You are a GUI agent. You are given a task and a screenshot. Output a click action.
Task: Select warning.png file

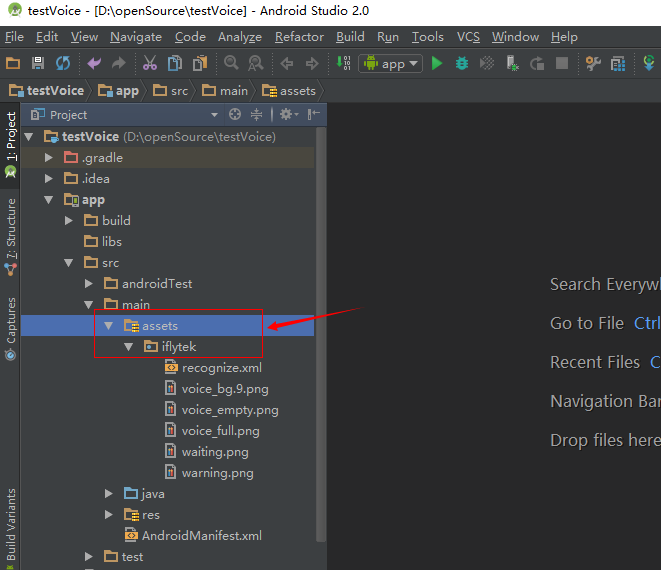click(209, 473)
